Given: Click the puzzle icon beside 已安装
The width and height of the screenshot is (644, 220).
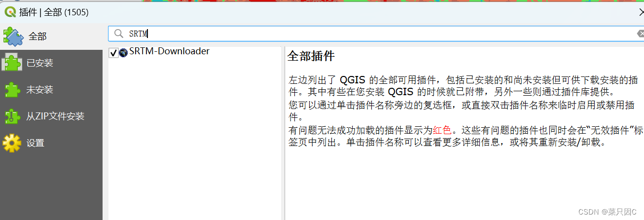Looking at the screenshot, I should click(12, 63).
